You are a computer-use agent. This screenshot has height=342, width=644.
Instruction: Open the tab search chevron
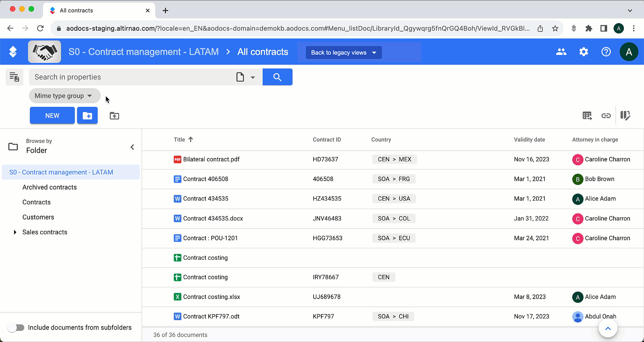click(630, 10)
